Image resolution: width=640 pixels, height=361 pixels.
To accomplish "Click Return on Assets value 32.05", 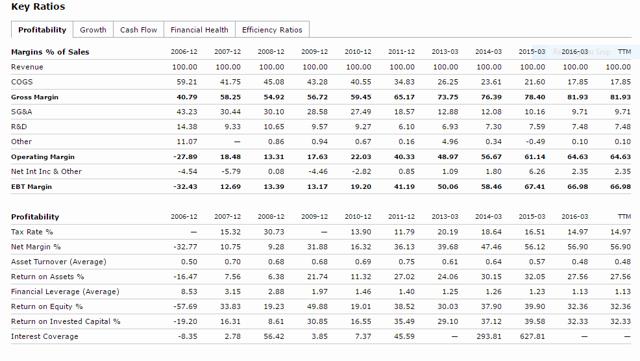I will point(535,276).
